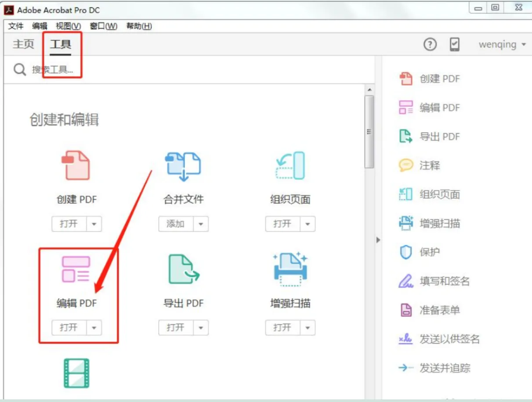The image size is (532, 402).
Task: Expand dropdown arrow beside 导出 PDF 打开 button
Action: tap(201, 327)
